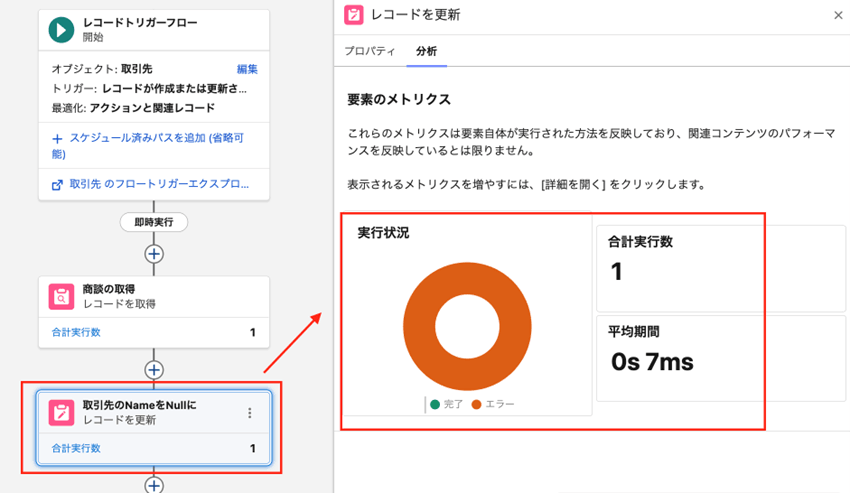Image resolution: width=850 pixels, height=493 pixels.
Task: Switch to the プロパティ tab
Action: [x=369, y=50]
